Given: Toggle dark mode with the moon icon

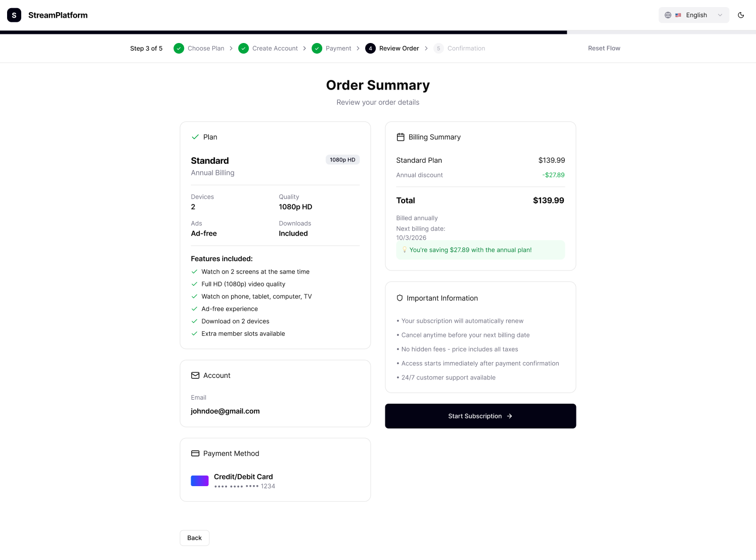Looking at the screenshot, I should (740, 15).
